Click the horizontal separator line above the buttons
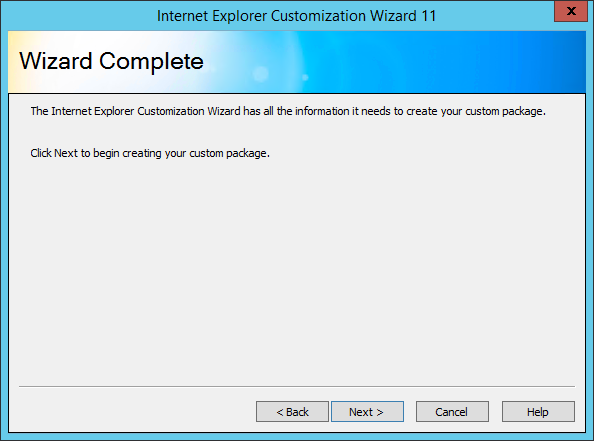 297,386
